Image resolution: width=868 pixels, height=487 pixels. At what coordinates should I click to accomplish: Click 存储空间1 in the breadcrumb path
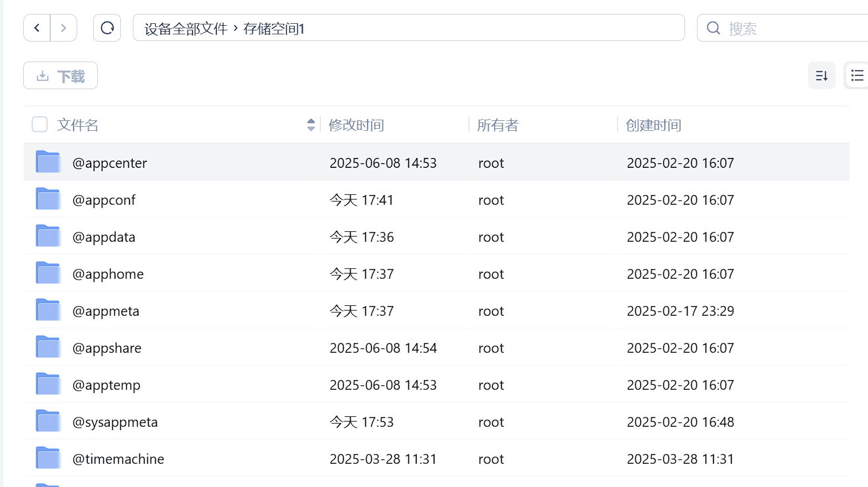(274, 28)
